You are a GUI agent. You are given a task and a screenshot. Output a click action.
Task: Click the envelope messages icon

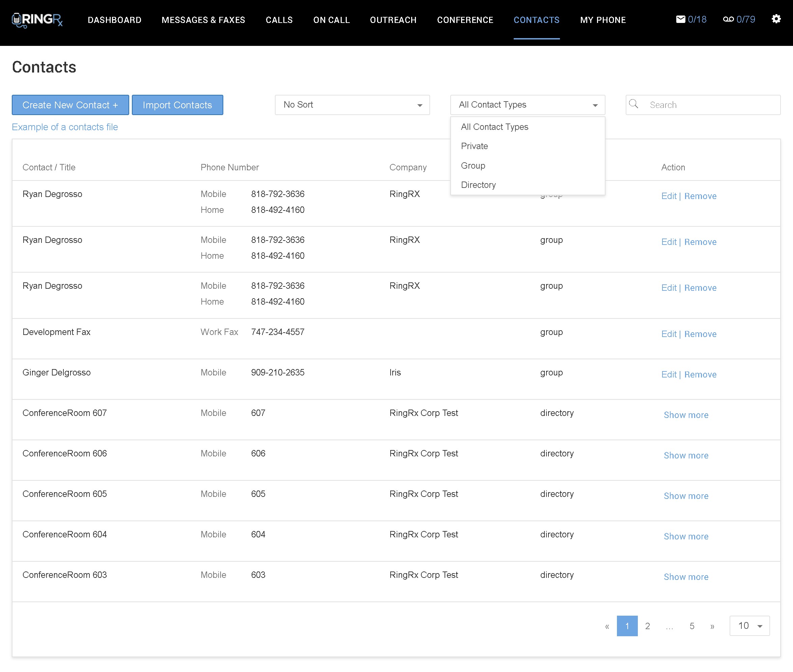[x=680, y=19]
